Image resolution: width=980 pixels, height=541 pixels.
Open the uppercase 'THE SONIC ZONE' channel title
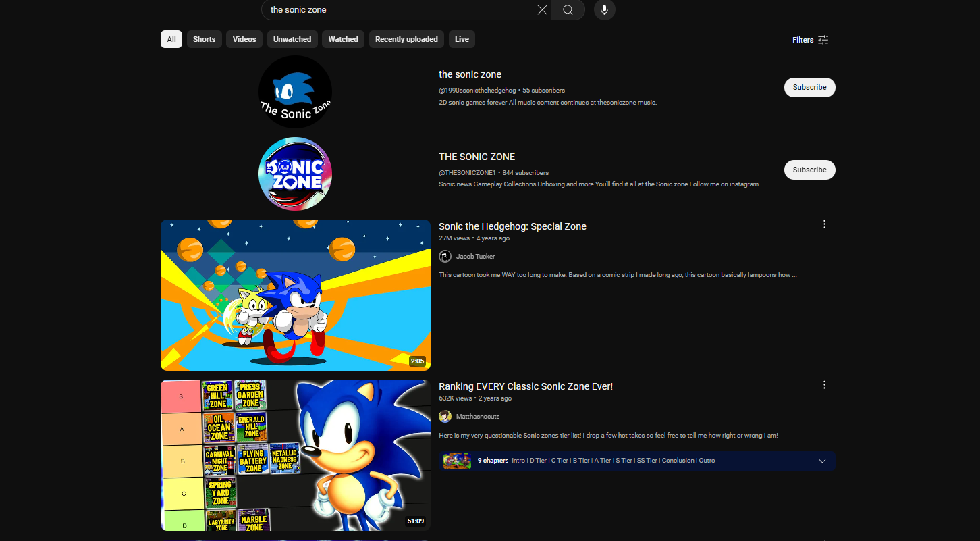pos(477,157)
